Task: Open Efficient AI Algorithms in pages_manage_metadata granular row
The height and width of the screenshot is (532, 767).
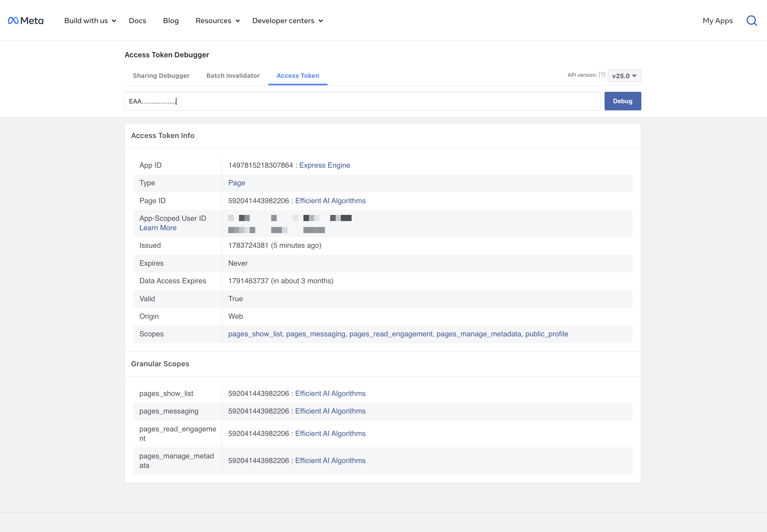Action: [330, 461]
